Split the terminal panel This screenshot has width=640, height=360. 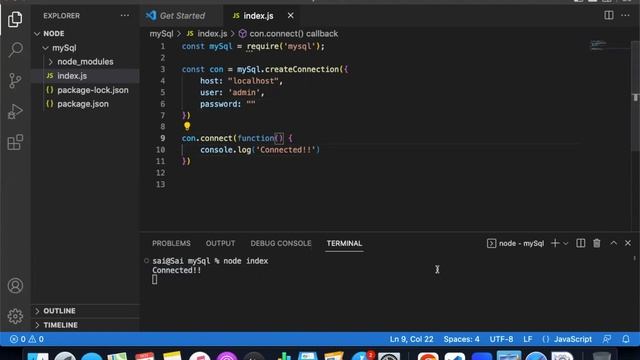[580, 243]
